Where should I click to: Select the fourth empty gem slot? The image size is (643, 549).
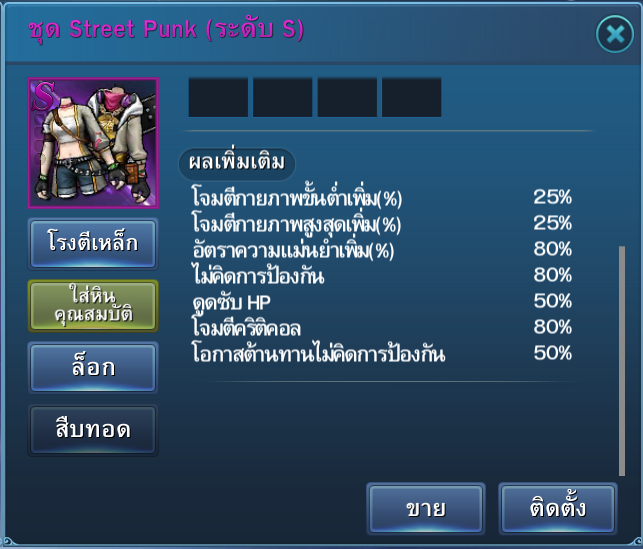pyautogui.click(x=412, y=97)
